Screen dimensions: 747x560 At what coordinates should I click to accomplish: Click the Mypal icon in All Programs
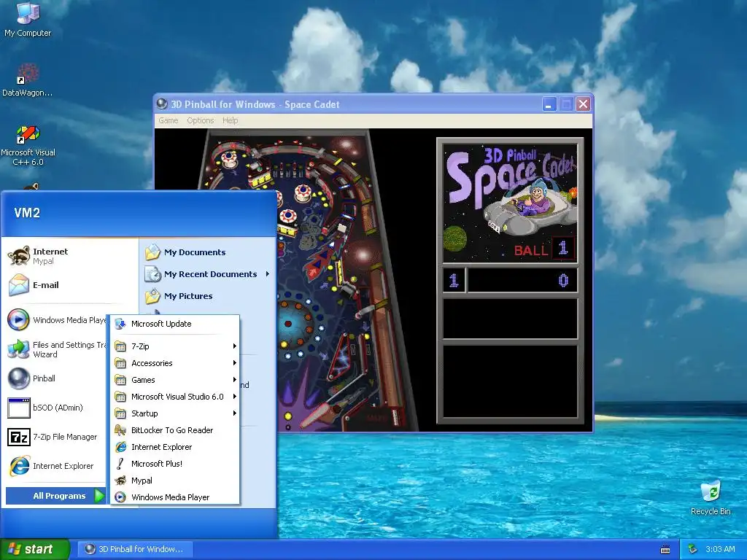pos(120,481)
